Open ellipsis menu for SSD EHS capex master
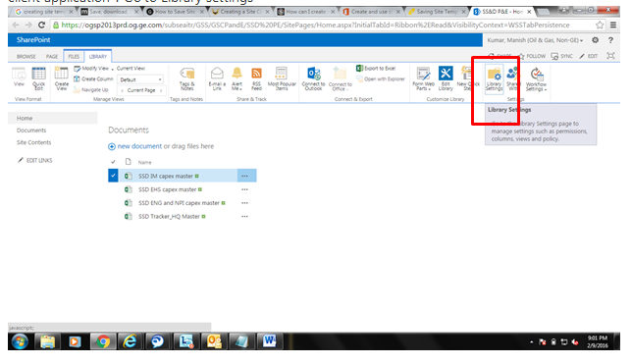Image resolution: width=631 pixels, height=364 pixels. [x=244, y=189]
